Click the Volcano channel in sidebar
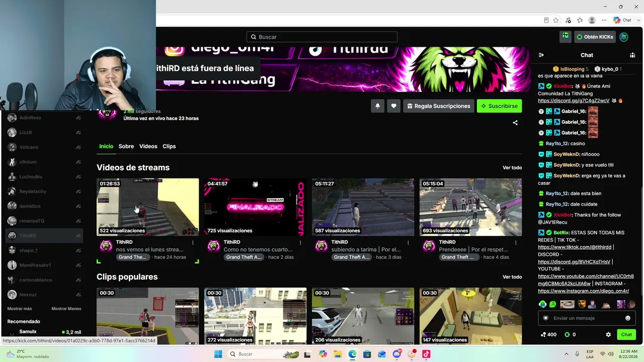 44,147
